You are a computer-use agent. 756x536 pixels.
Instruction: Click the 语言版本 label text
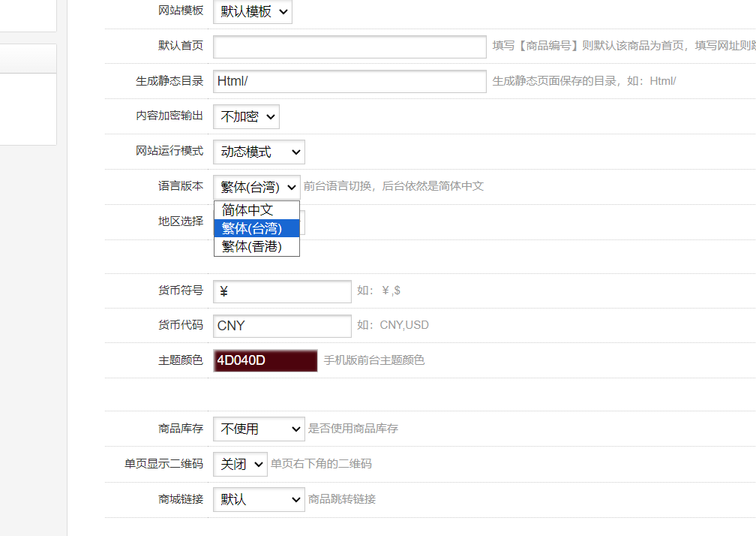[x=181, y=185]
